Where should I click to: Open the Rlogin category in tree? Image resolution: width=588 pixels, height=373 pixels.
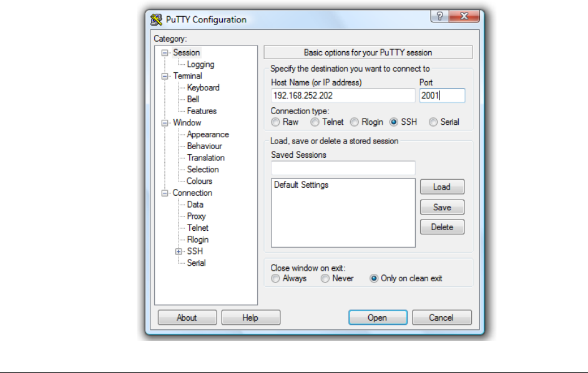coord(198,240)
